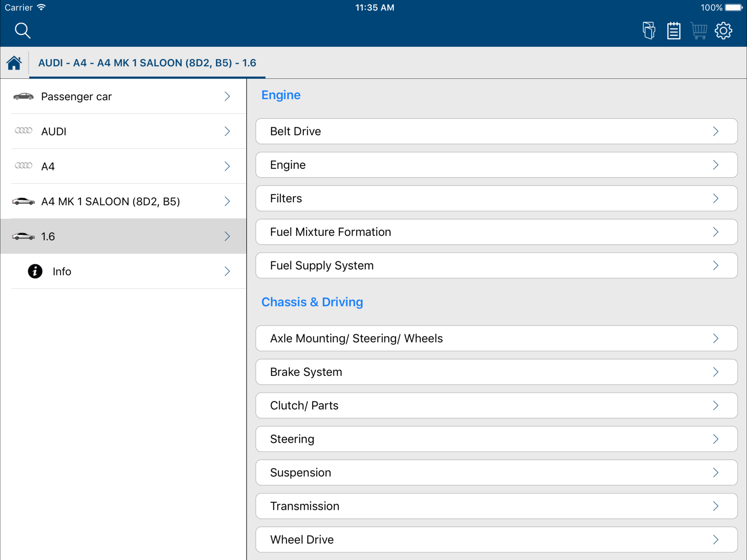Expand Passenger car row chevron
This screenshot has height=560, width=747.
227,96
